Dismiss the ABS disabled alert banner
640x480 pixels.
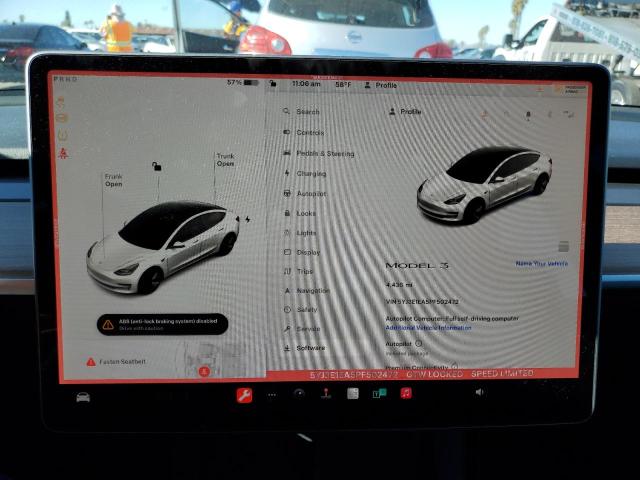162,324
